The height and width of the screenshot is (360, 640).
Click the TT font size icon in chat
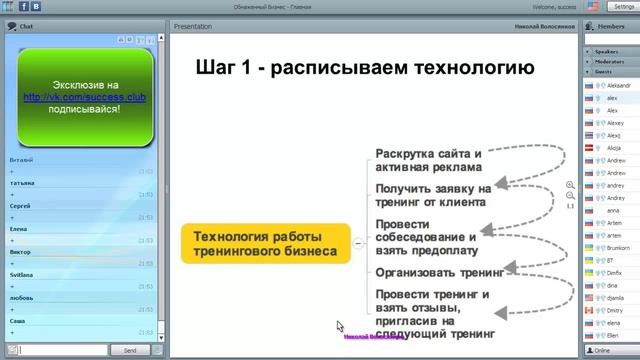pyautogui.click(x=140, y=40)
